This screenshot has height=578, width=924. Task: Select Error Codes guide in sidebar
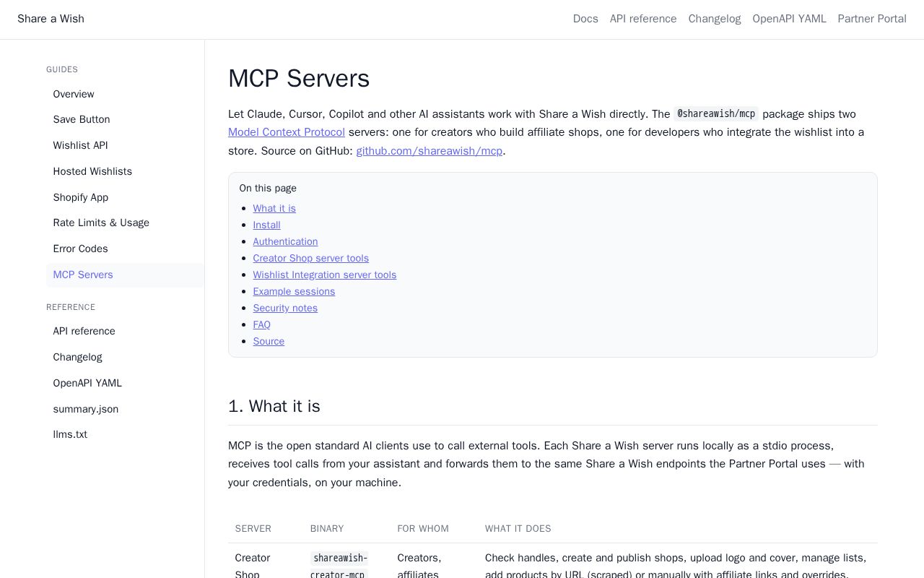click(x=125, y=249)
